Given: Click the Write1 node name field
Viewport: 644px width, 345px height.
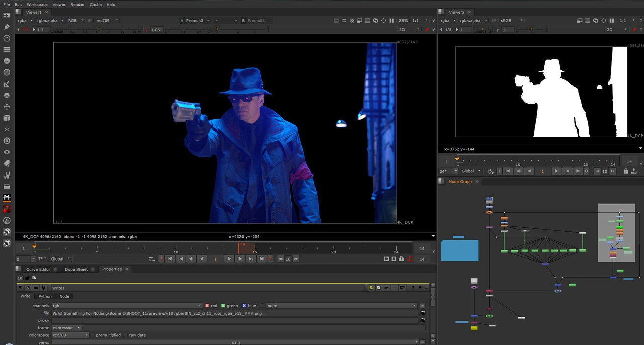Looking at the screenshot, I should [207, 288].
